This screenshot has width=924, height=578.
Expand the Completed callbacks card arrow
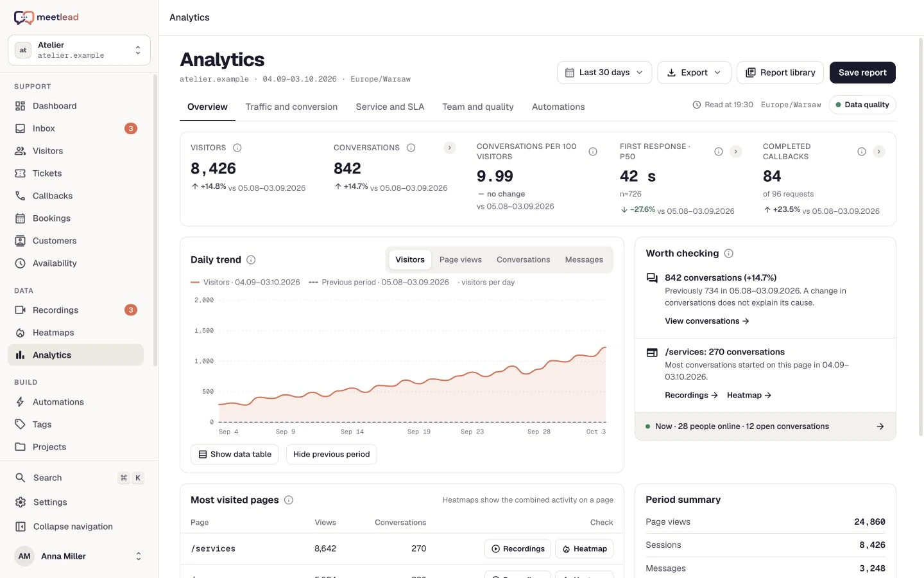[879, 152]
